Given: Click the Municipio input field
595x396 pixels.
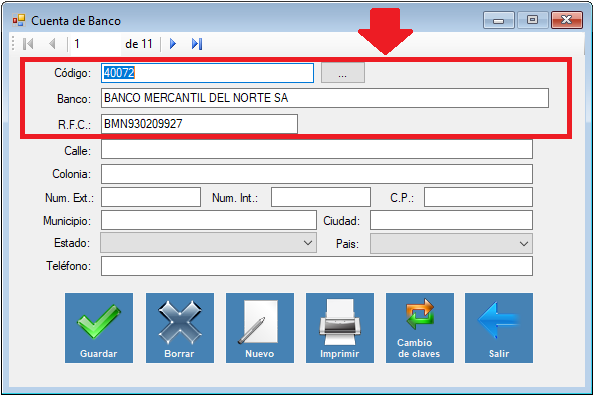Looking at the screenshot, I should (x=209, y=220).
